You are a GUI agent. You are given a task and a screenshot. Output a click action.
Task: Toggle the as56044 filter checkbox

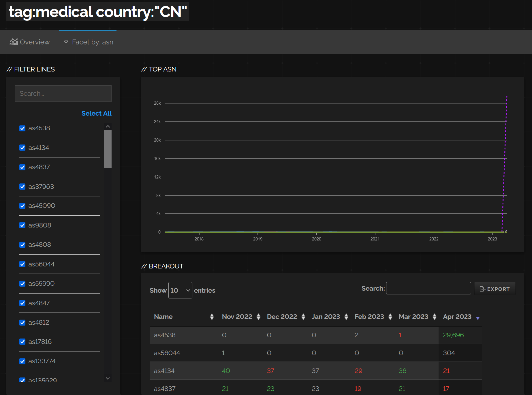22,264
